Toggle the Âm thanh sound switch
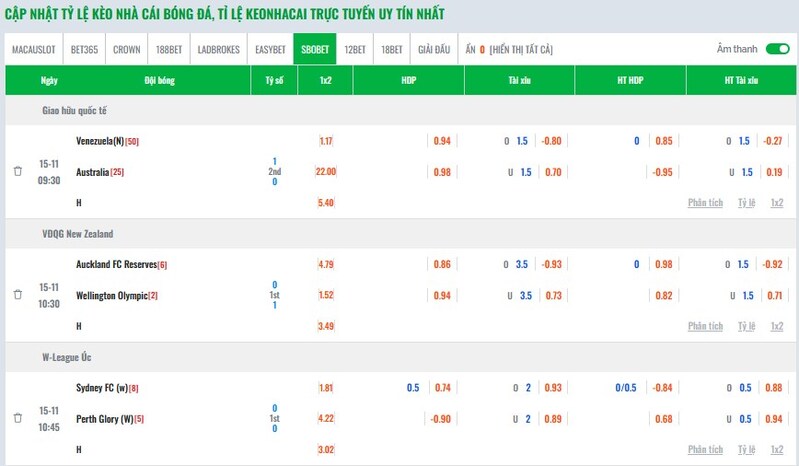799x466 pixels. tap(777, 49)
